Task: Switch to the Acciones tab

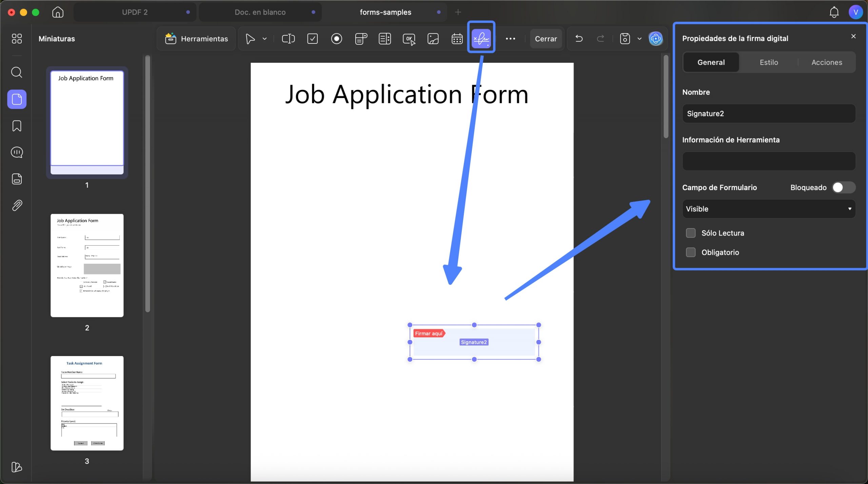Action: click(827, 62)
